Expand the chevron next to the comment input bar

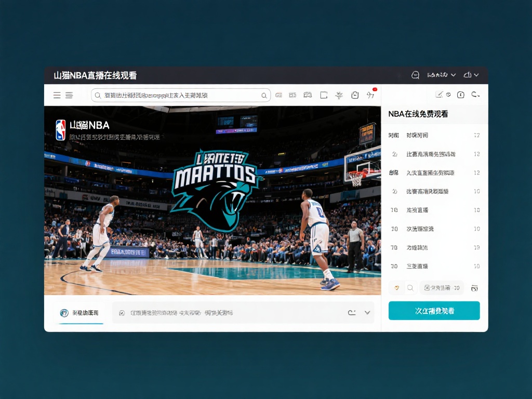pos(367,312)
